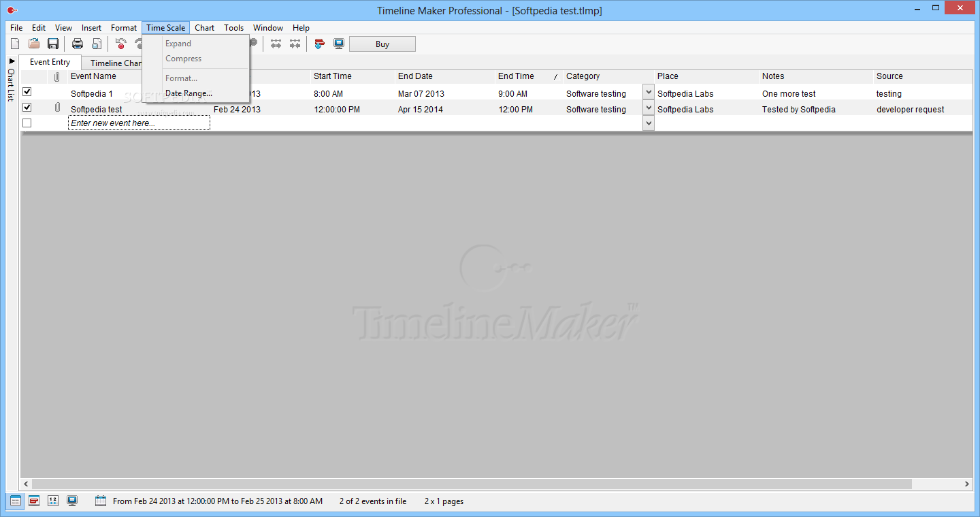The width and height of the screenshot is (980, 517).
Task: Click the presentation monitor icon in toolbar
Action: pyautogui.click(x=338, y=44)
